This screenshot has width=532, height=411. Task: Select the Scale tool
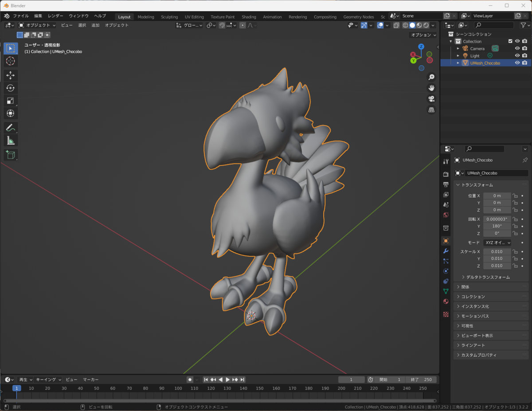[x=11, y=101]
